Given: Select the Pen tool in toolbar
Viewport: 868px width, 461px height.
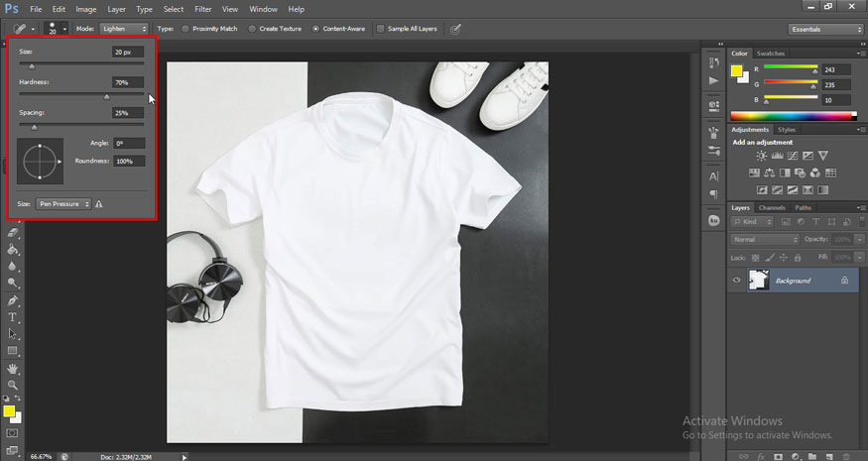Looking at the screenshot, I should pos(13,299).
